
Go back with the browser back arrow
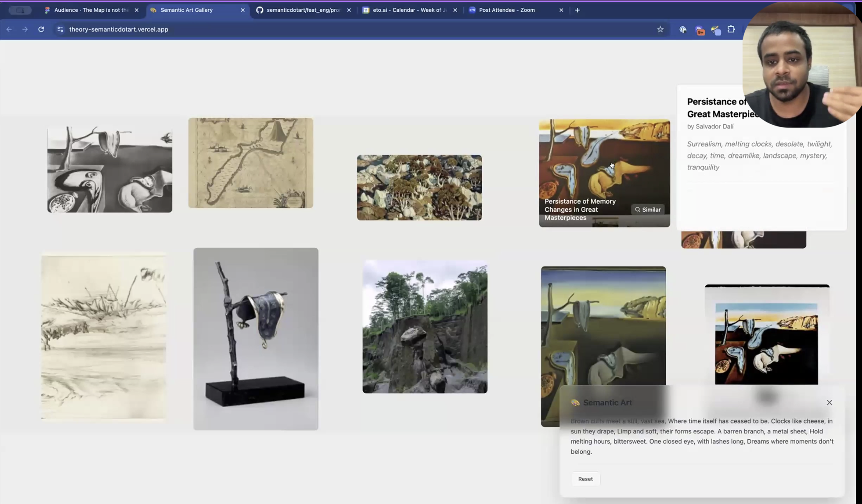pyautogui.click(x=9, y=29)
